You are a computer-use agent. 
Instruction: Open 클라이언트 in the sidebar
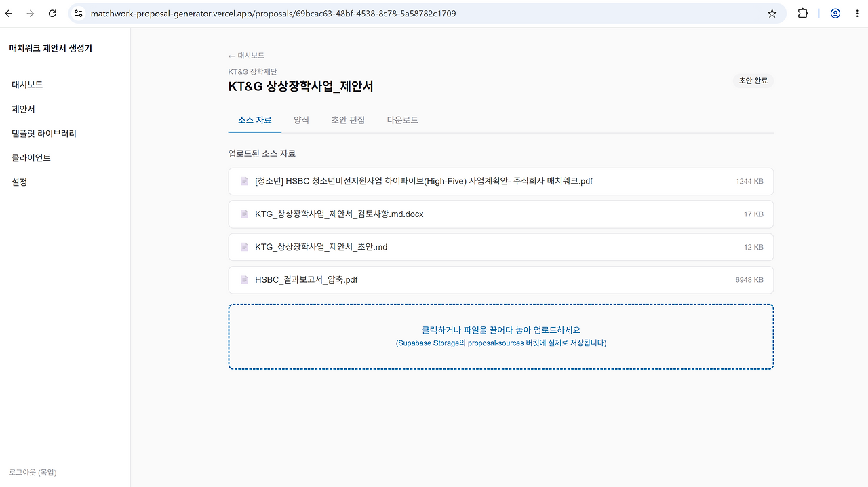[31, 158]
